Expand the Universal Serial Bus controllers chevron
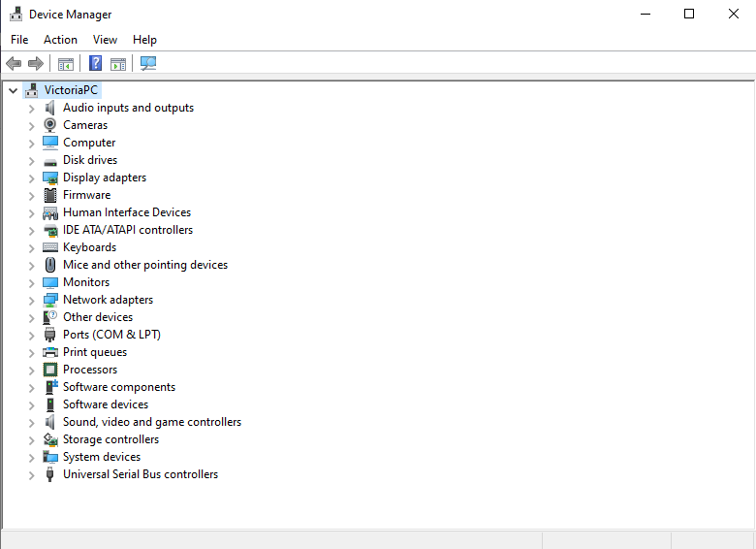 click(31, 475)
